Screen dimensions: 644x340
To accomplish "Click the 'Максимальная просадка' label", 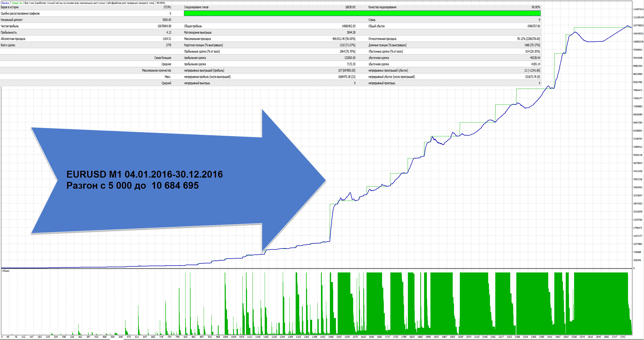I will click(197, 39).
